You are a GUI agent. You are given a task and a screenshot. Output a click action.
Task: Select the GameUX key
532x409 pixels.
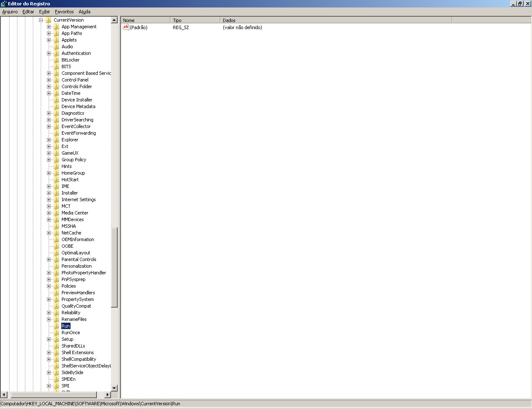click(x=70, y=153)
